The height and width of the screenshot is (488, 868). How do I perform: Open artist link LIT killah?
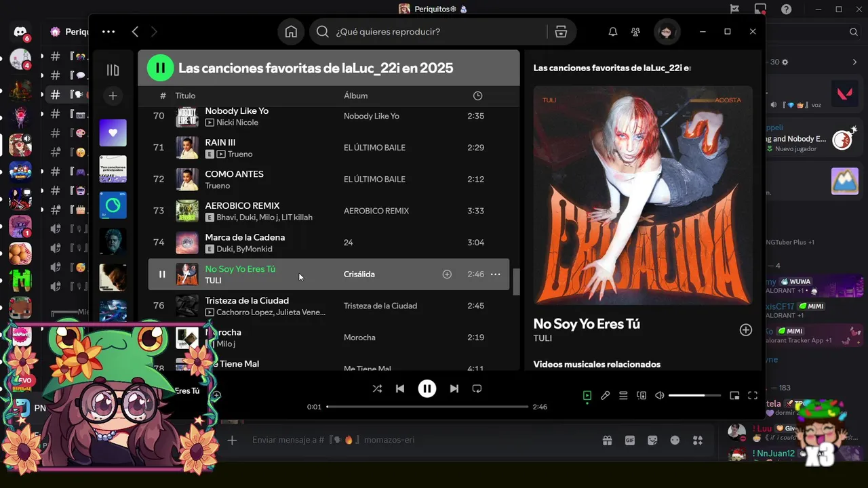(x=295, y=217)
